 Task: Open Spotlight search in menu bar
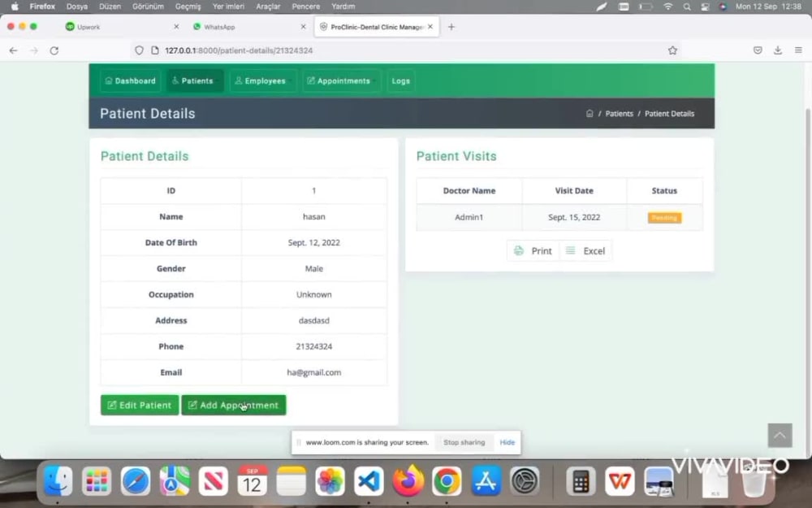coord(687,7)
